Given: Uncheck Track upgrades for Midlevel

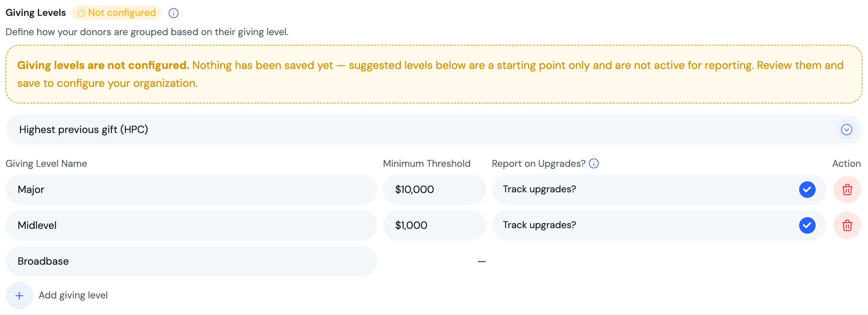Looking at the screenshot, I should coord(807,225).
